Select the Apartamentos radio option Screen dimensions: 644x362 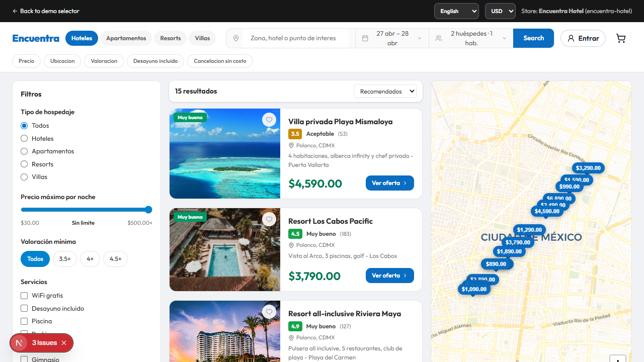tap(24, 151)
